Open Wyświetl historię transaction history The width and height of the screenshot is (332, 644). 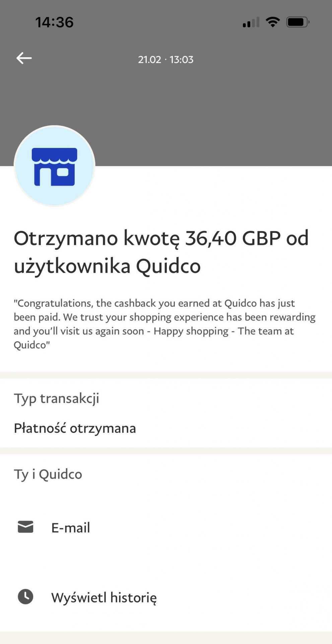[x=104, y=597]
